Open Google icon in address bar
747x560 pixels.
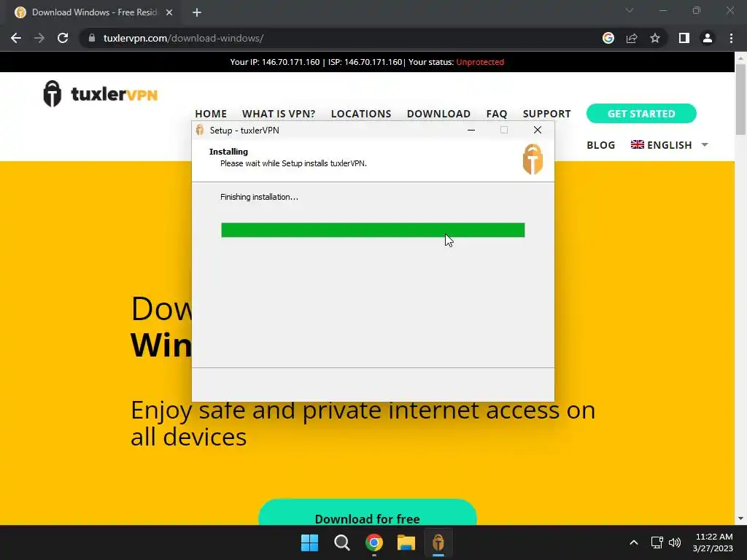(x=608, y=38)
